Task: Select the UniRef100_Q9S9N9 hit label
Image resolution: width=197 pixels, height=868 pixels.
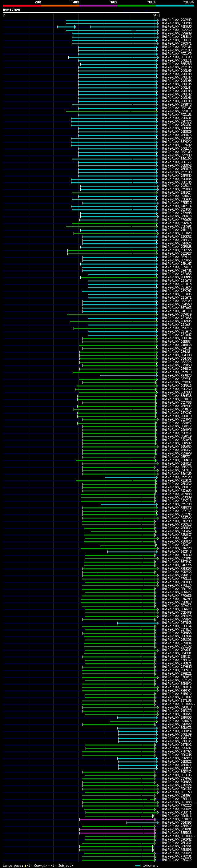Action: tap(177, 20)
